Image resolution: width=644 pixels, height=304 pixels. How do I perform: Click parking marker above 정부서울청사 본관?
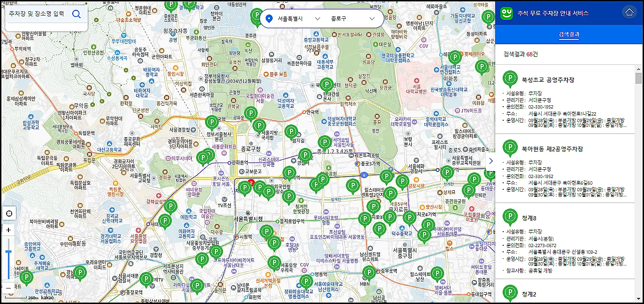212,123
